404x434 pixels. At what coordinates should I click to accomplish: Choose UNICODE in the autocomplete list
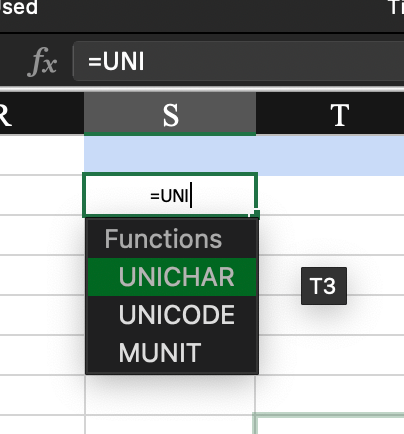pos(172,315)
